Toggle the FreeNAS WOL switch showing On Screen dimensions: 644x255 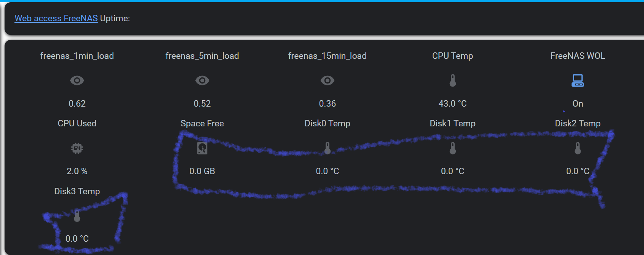point(578,103)
